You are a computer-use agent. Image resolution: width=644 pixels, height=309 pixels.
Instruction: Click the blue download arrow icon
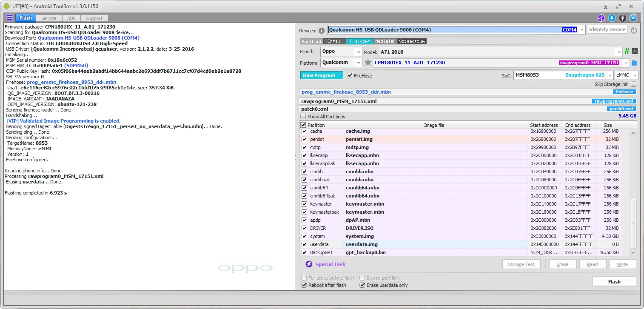coord(612,18)
